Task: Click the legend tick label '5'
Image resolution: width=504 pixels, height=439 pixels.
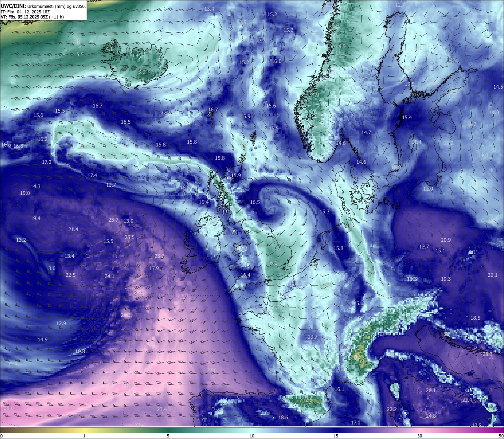Action: pos(168,436)
